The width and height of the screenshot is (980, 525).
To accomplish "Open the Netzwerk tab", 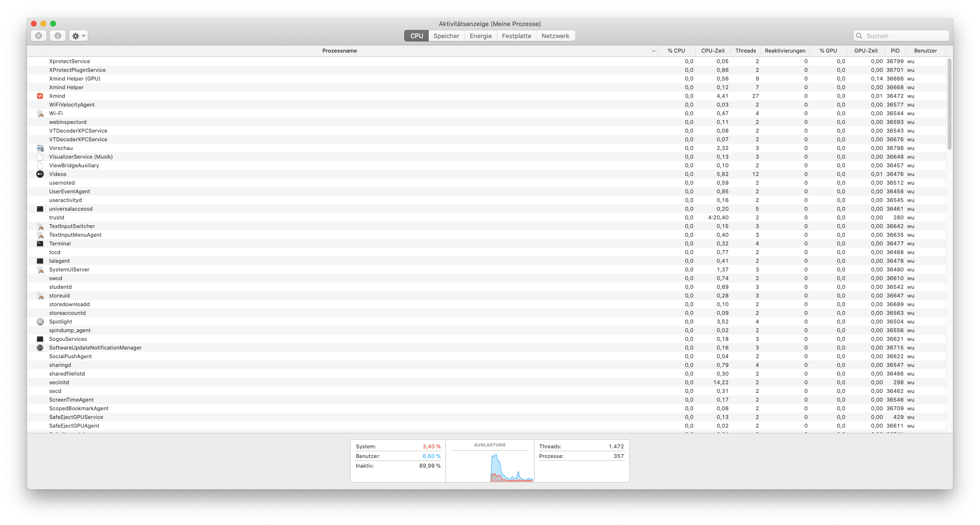I will (x=556, y=35).
